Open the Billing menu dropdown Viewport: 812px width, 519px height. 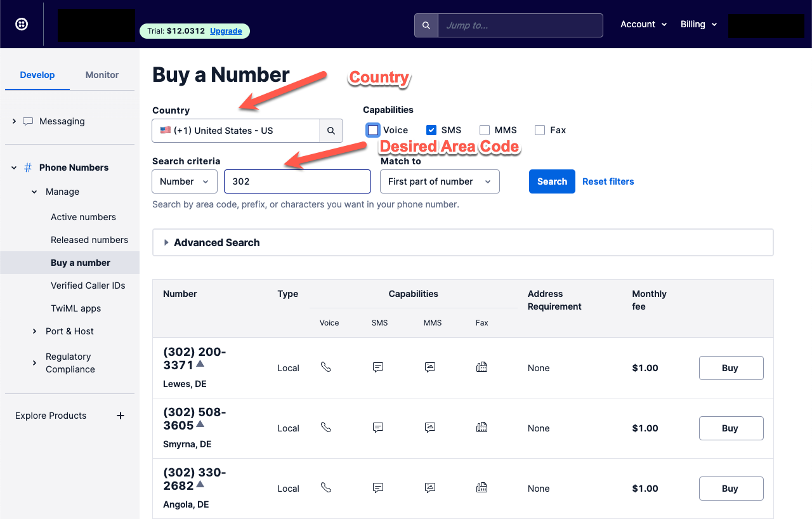tap(699, 24)
